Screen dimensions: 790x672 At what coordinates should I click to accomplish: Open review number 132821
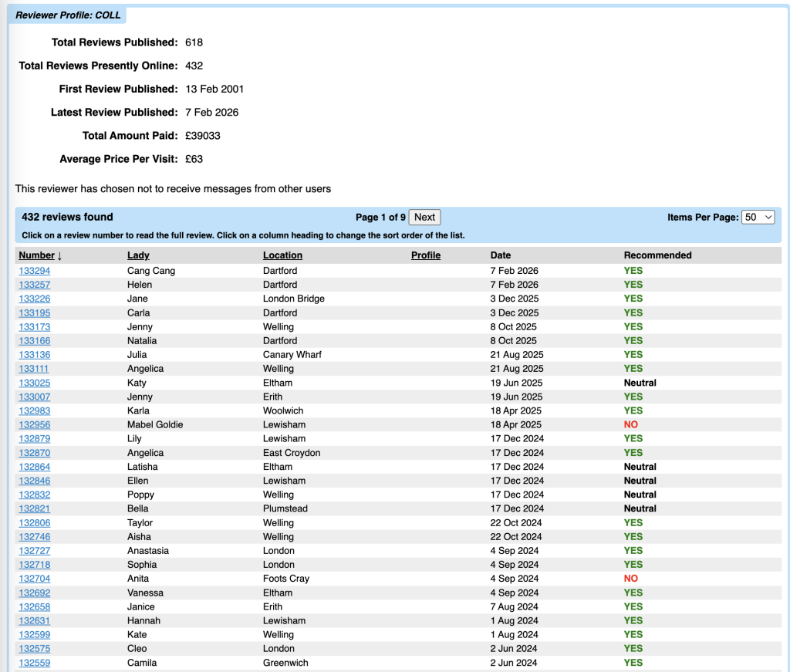coord(35,509)
